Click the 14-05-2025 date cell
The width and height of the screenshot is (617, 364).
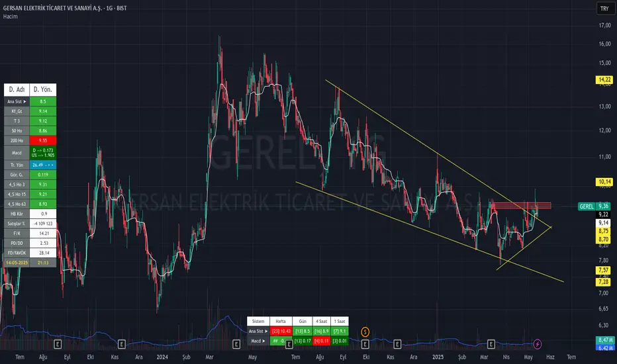[17, 263]
